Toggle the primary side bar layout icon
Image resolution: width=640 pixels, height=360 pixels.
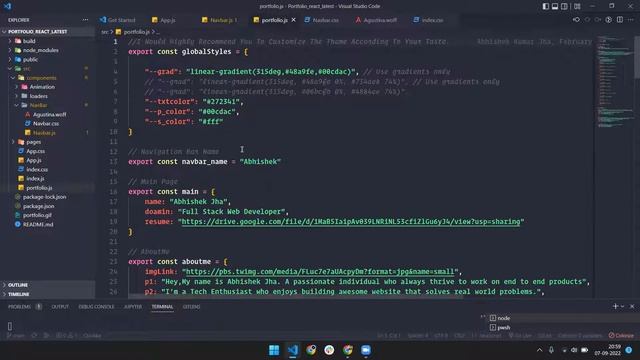pos(546,6)
